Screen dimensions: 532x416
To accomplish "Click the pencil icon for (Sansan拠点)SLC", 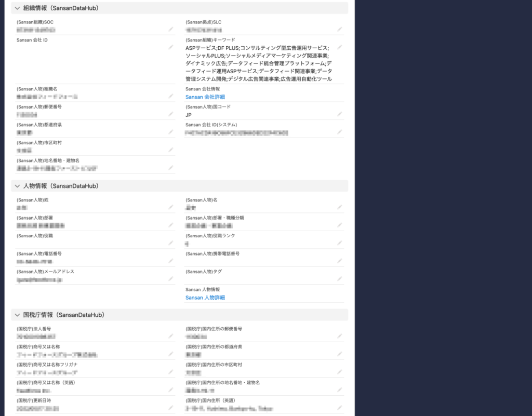I will pos(339,30).
